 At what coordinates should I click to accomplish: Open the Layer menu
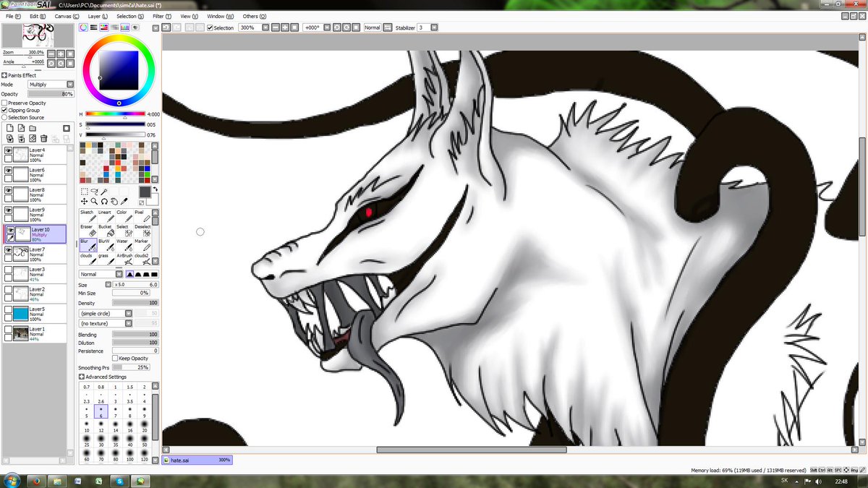[x=98, y=16]
